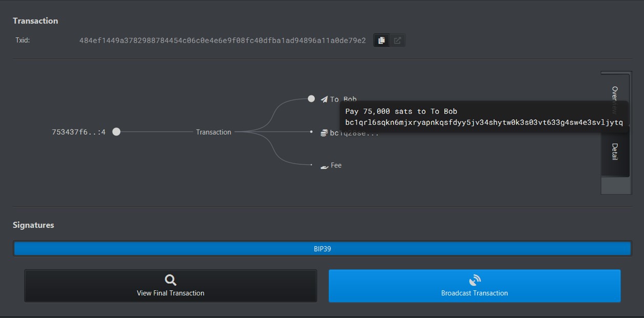Screen dimensions: 644x318
Task: Click the 753437f6..:4 input label
Action: tap(78, 132)
